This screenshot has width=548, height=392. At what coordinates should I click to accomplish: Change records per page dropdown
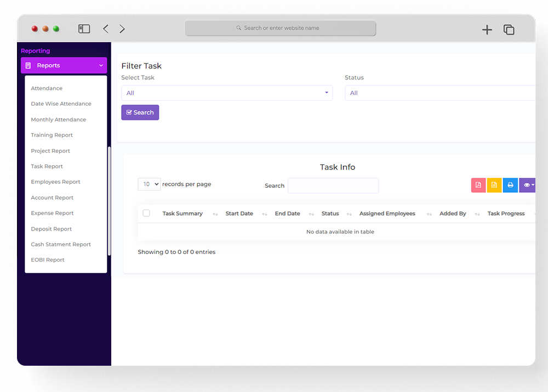(x=149, y=184)
